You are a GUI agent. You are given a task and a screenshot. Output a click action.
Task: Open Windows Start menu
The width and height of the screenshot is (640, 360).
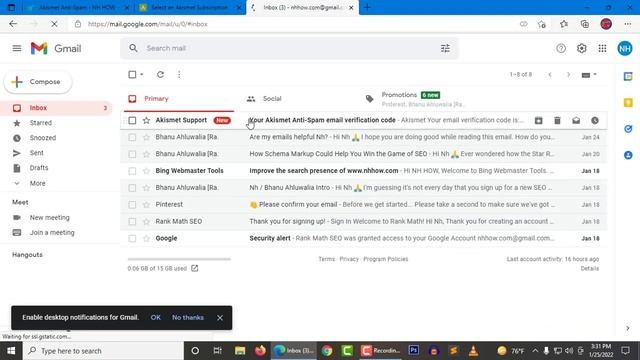[x=11, y=351]
